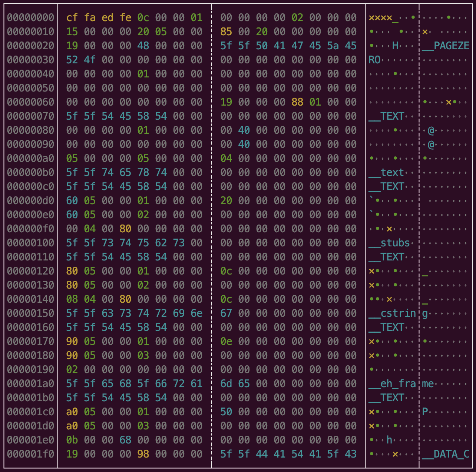Click the 'RO' ASCII text at row 00000030
This screenshot has width=476, height=472.
coord(374,60)
